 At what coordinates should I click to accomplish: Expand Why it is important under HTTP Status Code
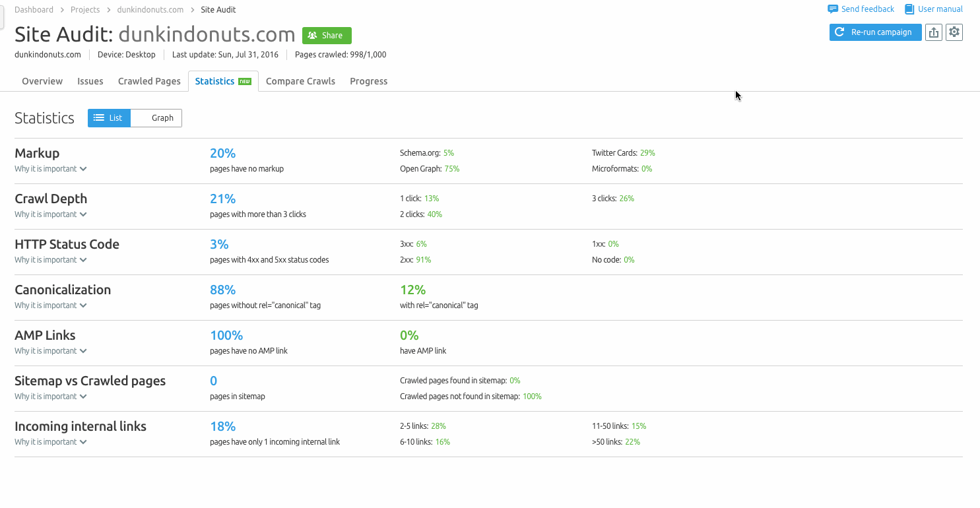point(51,260)
